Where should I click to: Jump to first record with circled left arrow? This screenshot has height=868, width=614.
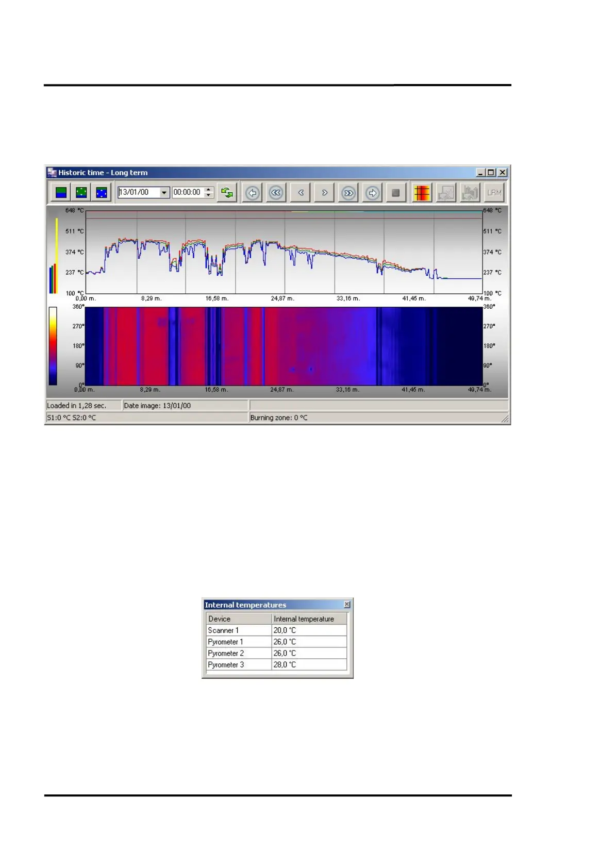pos(253,193)
